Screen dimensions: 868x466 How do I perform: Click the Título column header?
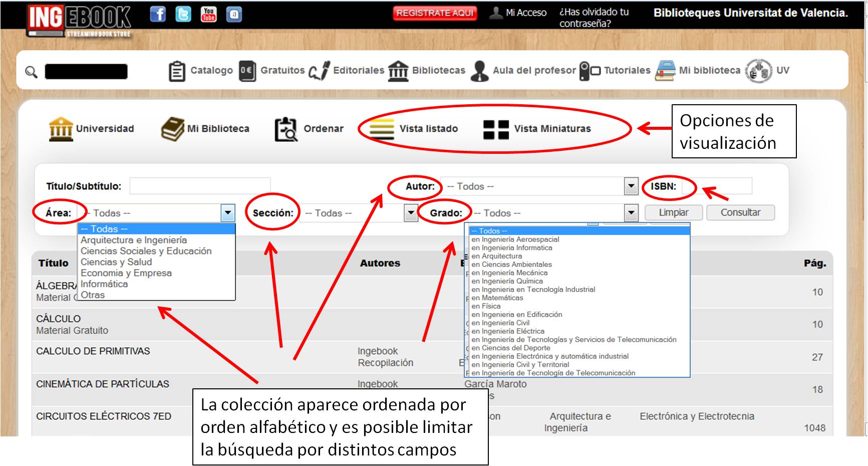pos(53,263)
